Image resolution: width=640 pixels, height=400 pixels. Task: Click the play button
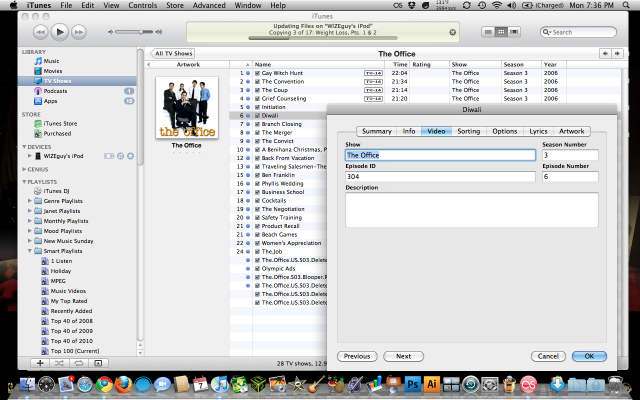point(60,32)
